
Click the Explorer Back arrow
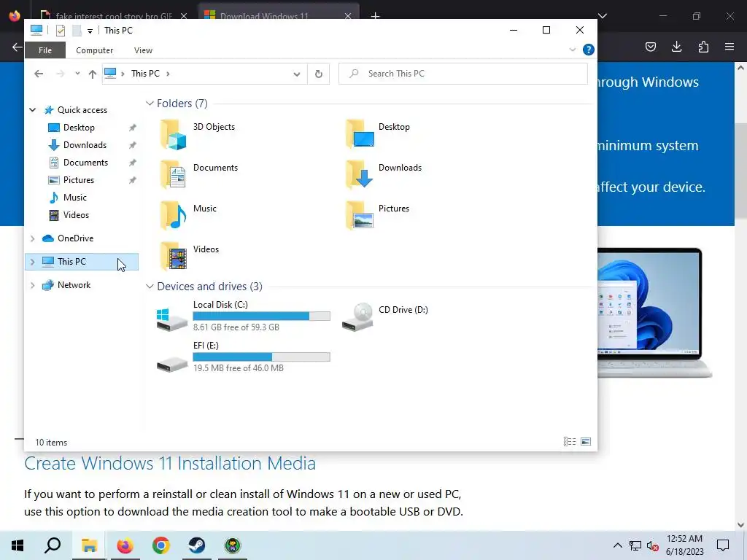pos(39,74)
